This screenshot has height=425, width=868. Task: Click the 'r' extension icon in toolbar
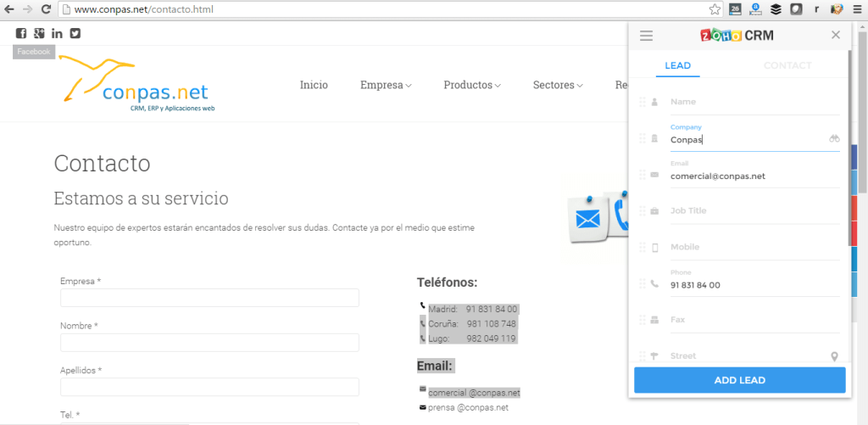[816, 9]
